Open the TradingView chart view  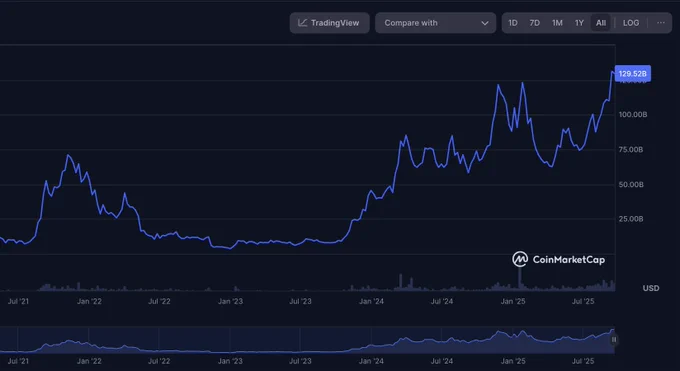tap(329, 23)
